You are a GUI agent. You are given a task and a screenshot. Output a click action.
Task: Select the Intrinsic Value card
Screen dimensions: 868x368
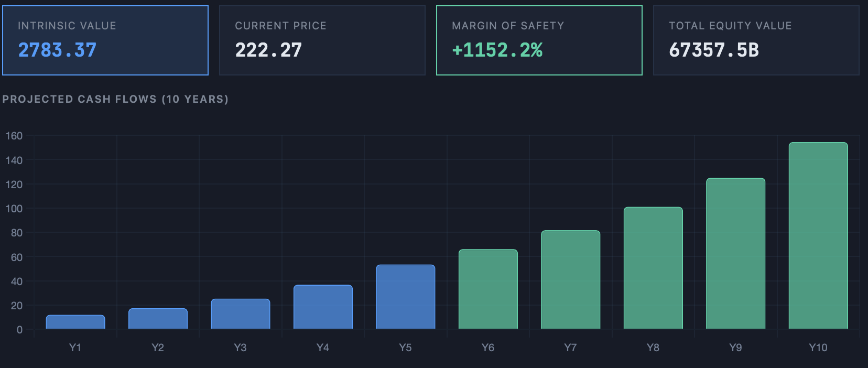[105, 40]
